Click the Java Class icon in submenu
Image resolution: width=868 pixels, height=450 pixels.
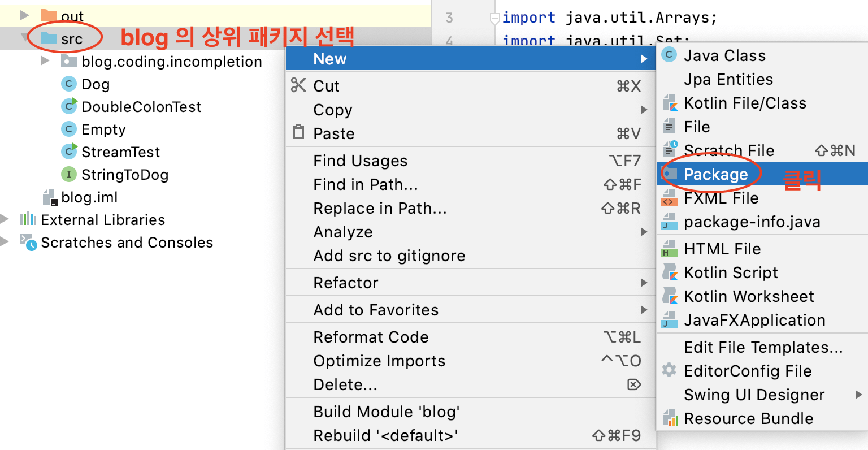click(670, 55)
